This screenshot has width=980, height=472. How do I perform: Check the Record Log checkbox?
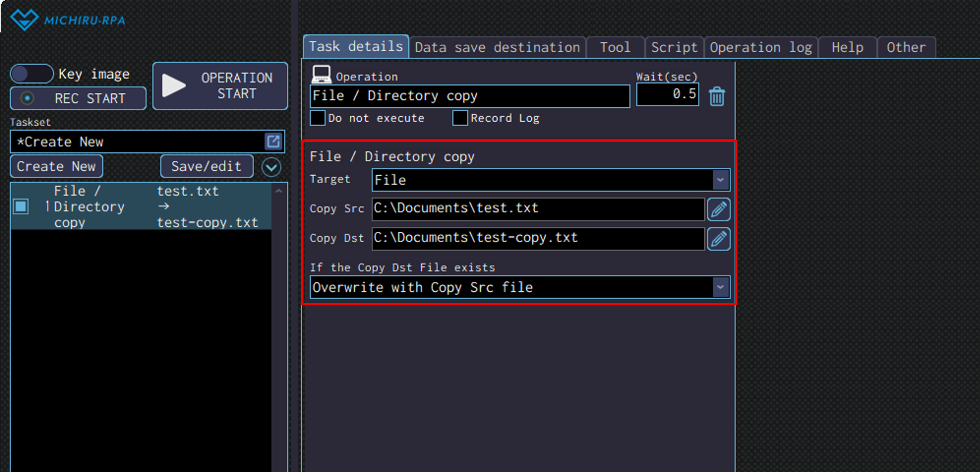click(460, 118)
